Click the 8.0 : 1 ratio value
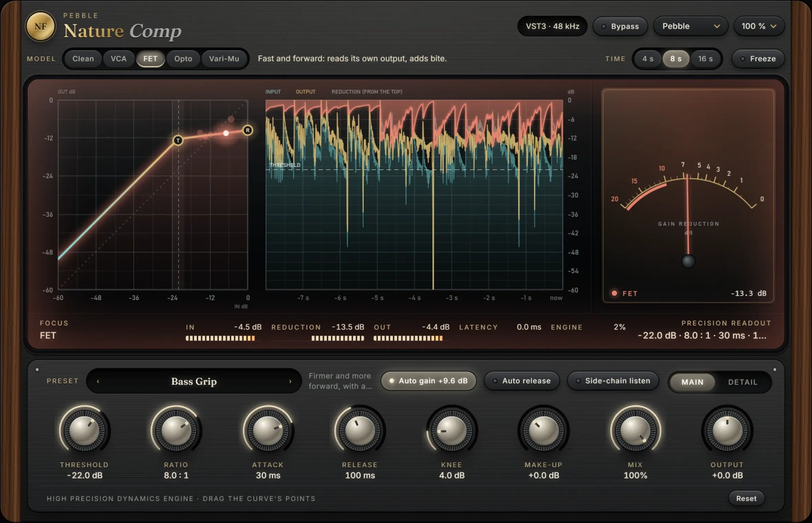Image resolution: width=812 pixels, height=523 pixels. pyautogui.click(x=176, y=476)
